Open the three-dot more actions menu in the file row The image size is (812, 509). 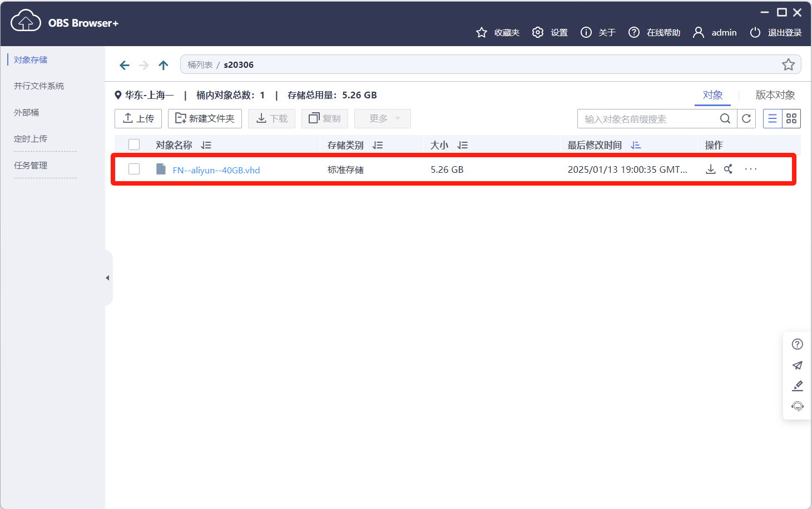click(x=750, y=169)
